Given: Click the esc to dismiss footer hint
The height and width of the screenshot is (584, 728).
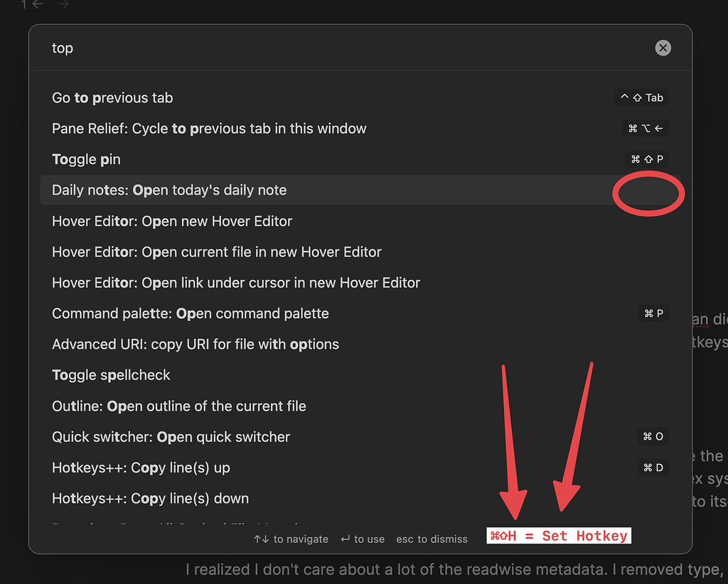Looking at the screenshot, I should click(x=432, y=539).
